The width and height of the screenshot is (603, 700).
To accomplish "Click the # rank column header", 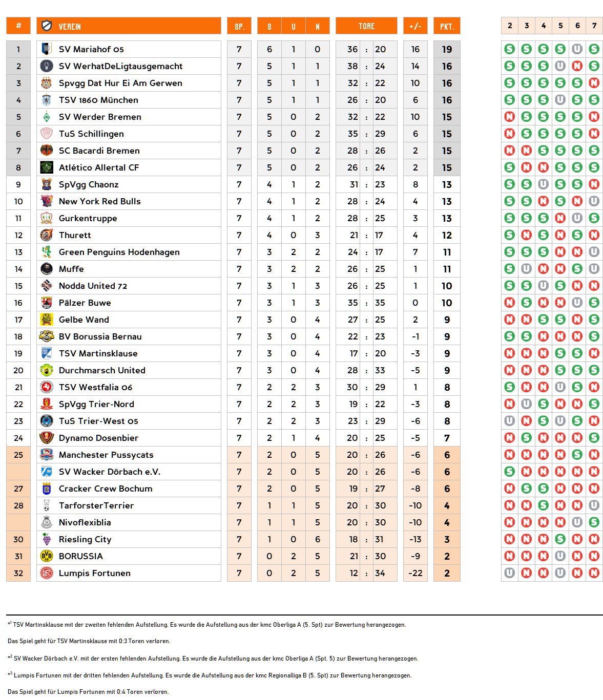I will tap(18, 26).
